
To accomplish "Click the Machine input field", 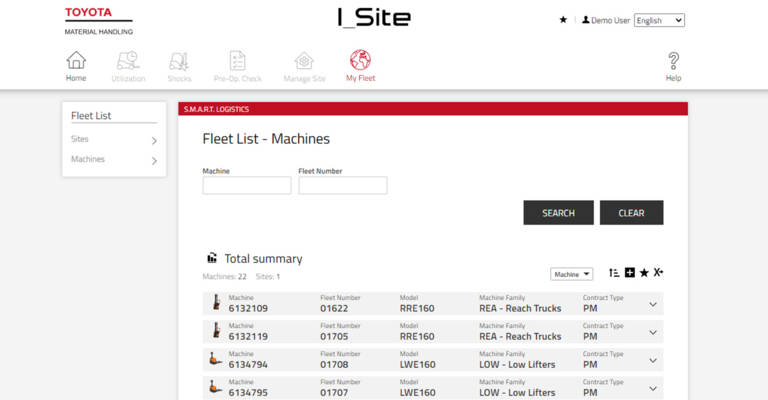I will 247,186.
